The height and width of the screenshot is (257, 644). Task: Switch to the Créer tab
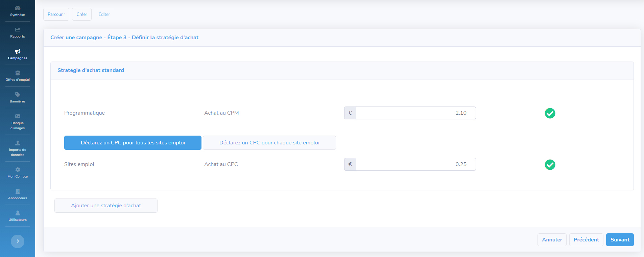82,14
